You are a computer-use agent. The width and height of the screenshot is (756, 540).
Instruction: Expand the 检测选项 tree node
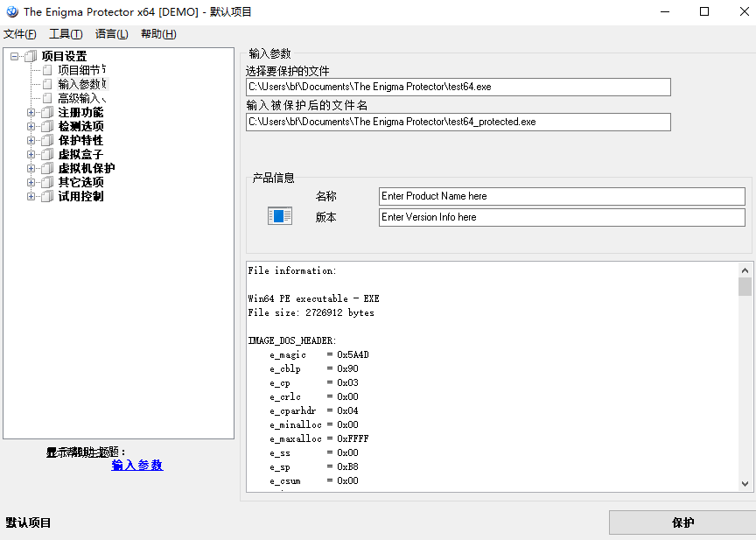click(31, 126)
